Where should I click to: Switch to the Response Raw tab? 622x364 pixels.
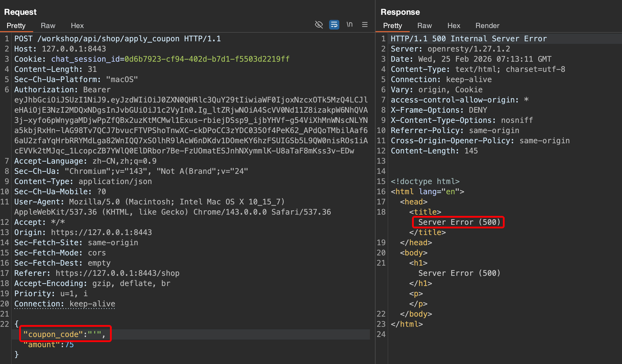tap(425, 25)
